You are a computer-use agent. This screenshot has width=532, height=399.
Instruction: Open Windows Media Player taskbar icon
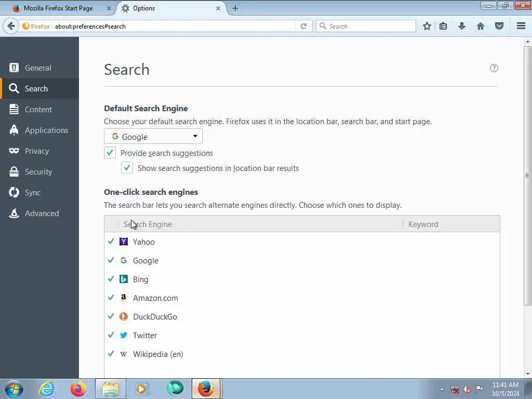click(x=142, y=389)
